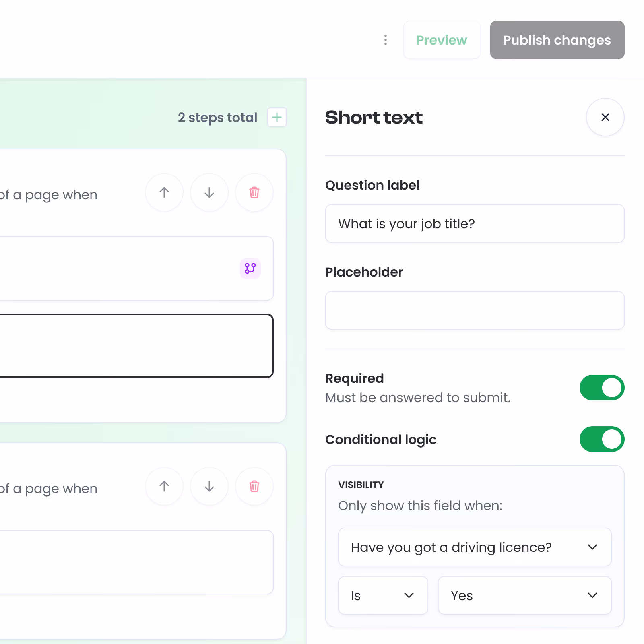Click Publish changes button
The image size is (644, 644).
point(557,40)
